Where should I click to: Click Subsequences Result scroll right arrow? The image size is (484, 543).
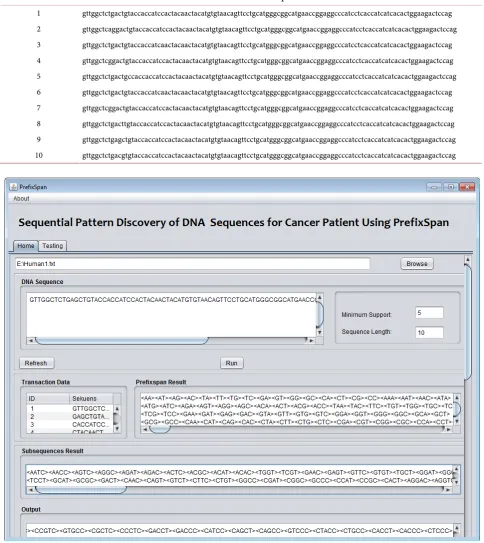449,490
